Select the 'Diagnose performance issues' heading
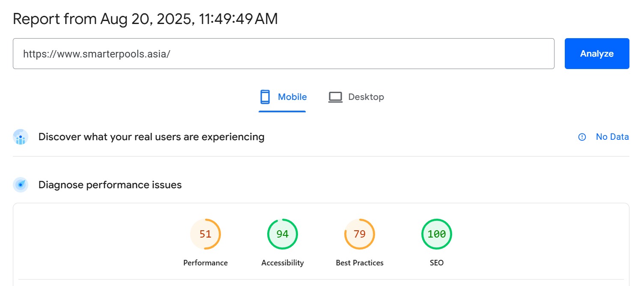 110,185
